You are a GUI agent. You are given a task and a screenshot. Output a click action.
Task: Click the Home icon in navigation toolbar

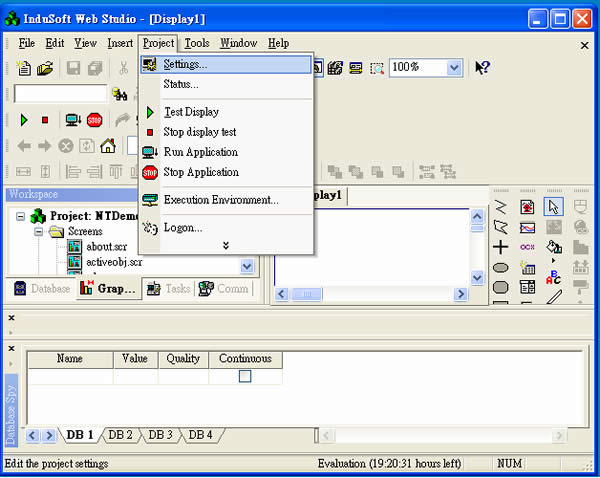click(108, 146)
